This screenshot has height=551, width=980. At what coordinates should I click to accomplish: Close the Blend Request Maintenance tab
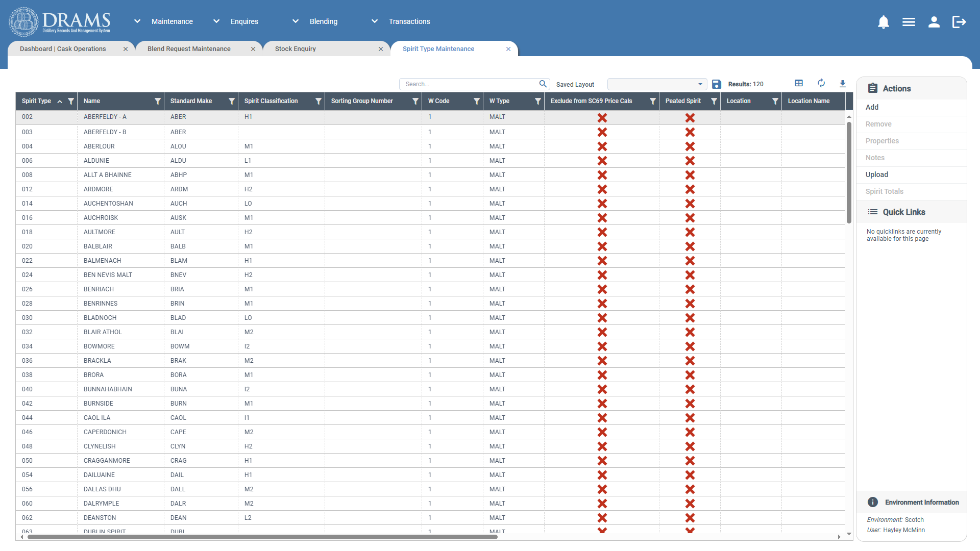coord(253,49)
